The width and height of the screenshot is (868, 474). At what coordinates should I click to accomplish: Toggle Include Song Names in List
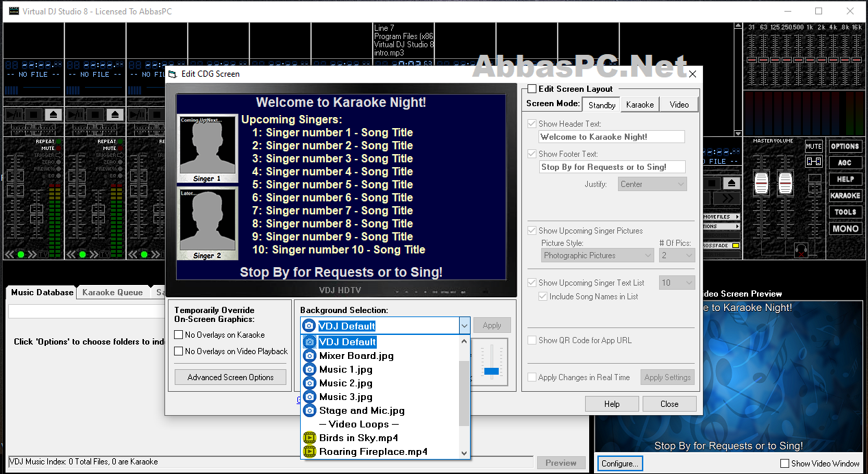click(x=543, y=297)
